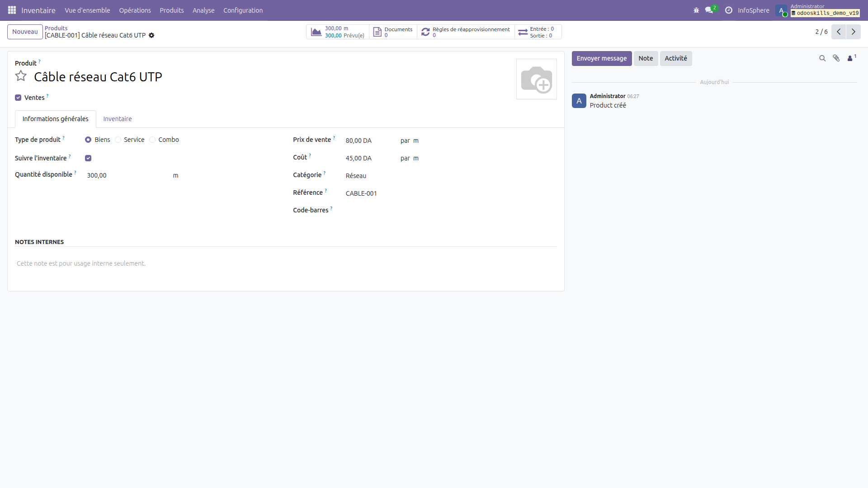
Task: Open the followers list icon
Action: click(x=850, y=58)
